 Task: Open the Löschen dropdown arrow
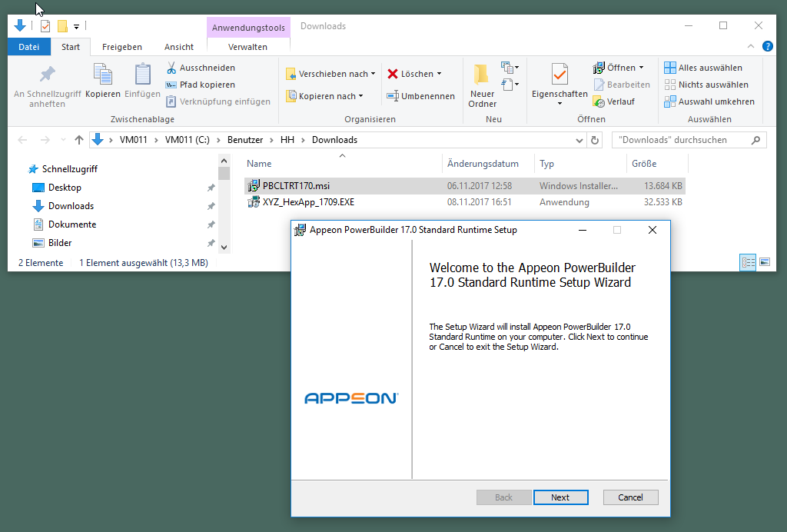coord(439,74)
